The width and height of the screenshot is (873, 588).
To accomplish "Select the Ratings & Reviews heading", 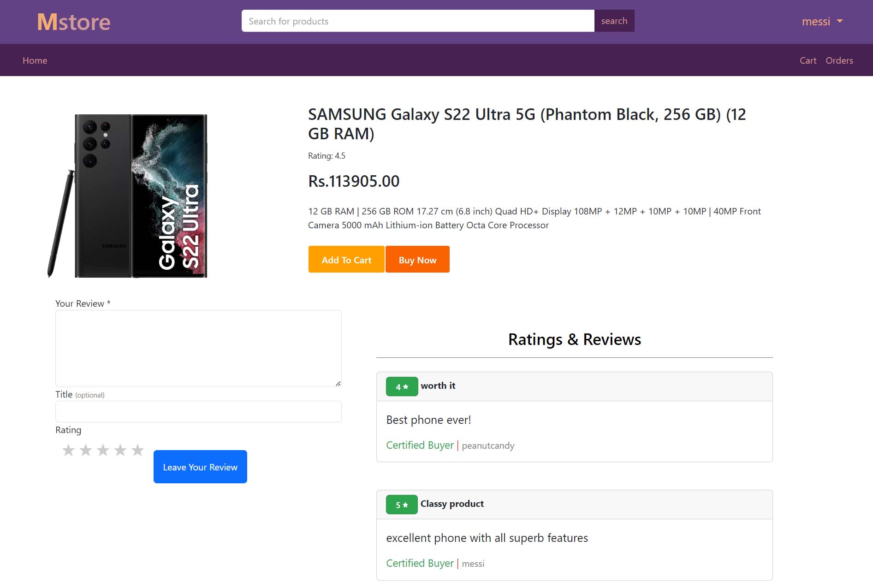I will click(574, 339).
